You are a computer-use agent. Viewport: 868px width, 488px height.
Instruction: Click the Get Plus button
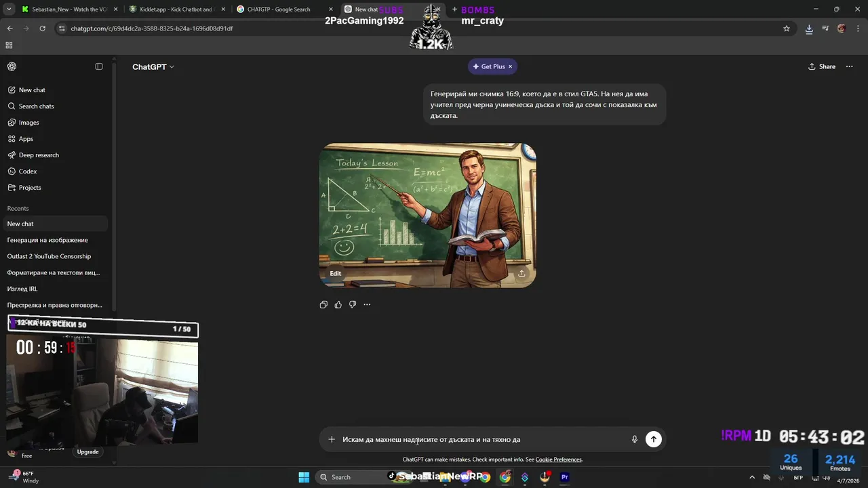489,66
